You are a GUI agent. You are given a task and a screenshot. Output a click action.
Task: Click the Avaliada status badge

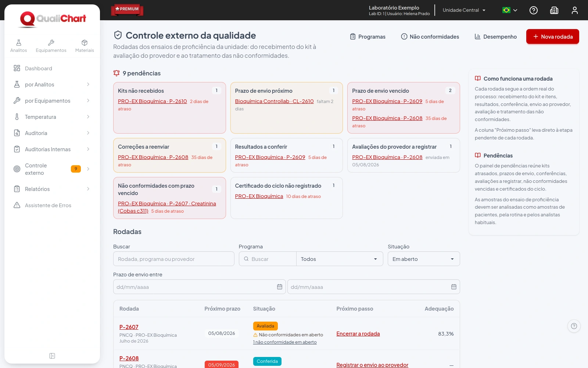coord(265,326)
